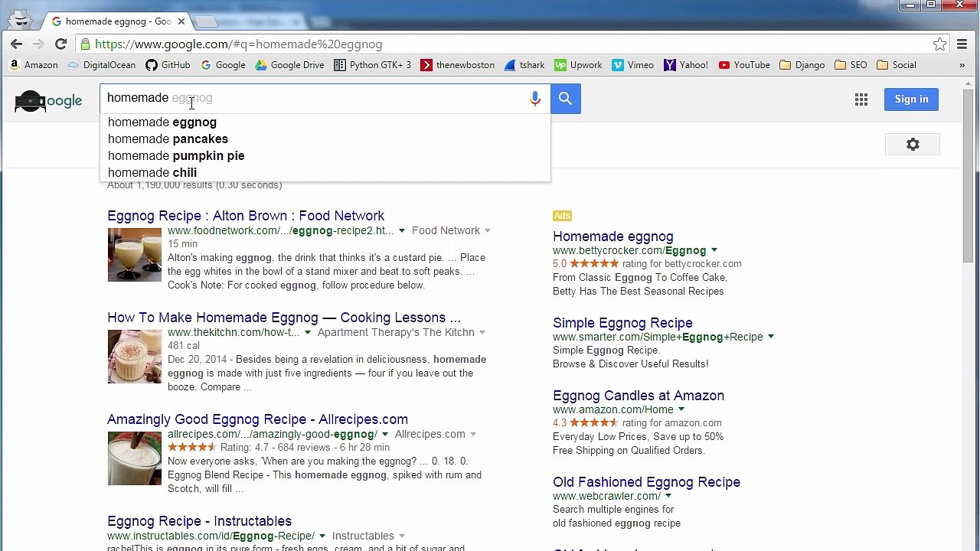Screen dimensions: 980x551
Task: Open Old Fashioned Eggnog Recipe ad
Action: 646,482
